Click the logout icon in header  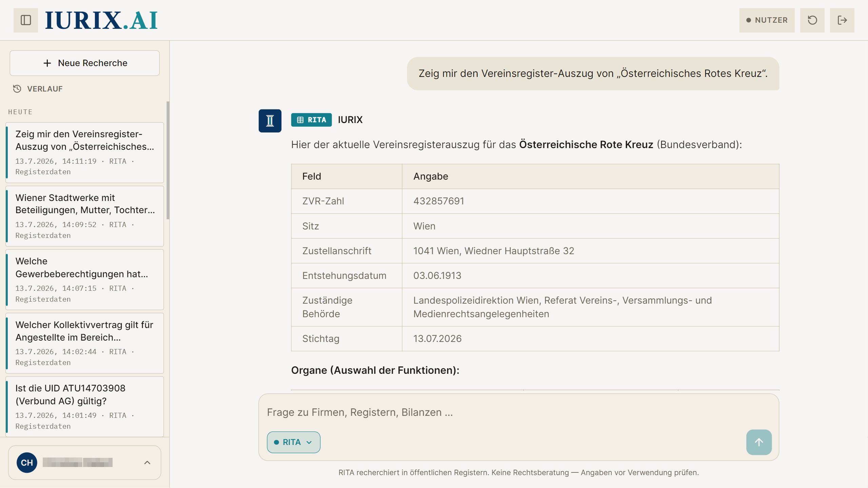842,20
